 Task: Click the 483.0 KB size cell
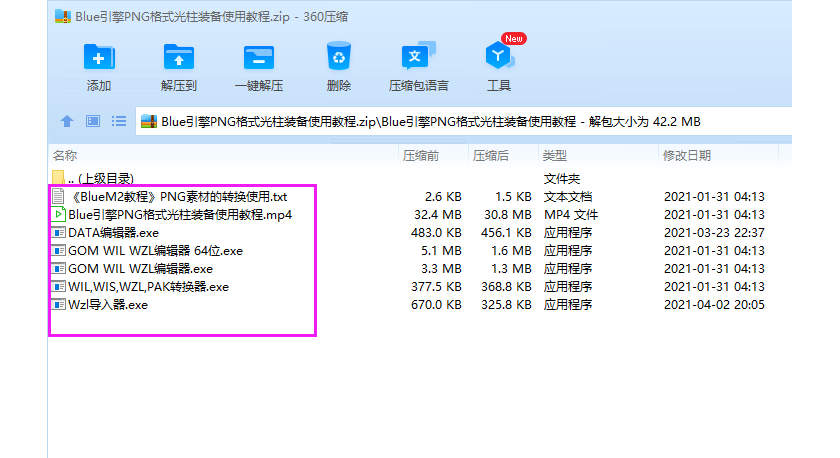[x=436, y=233]
